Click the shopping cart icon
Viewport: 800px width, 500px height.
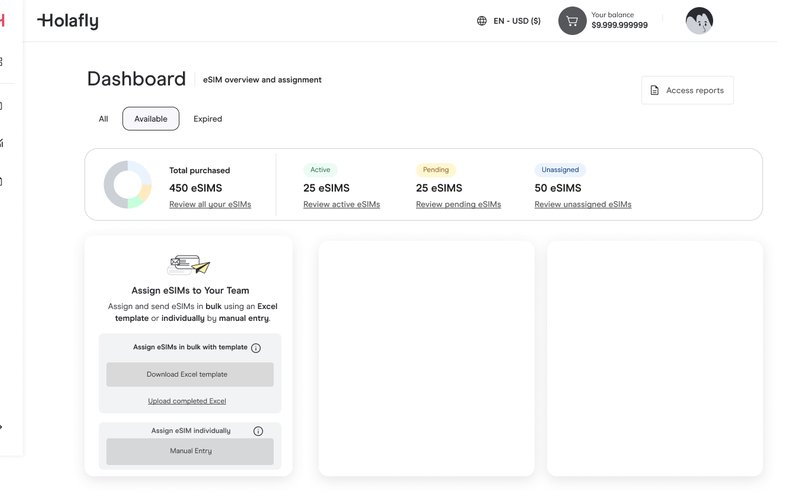coord(572,21)
